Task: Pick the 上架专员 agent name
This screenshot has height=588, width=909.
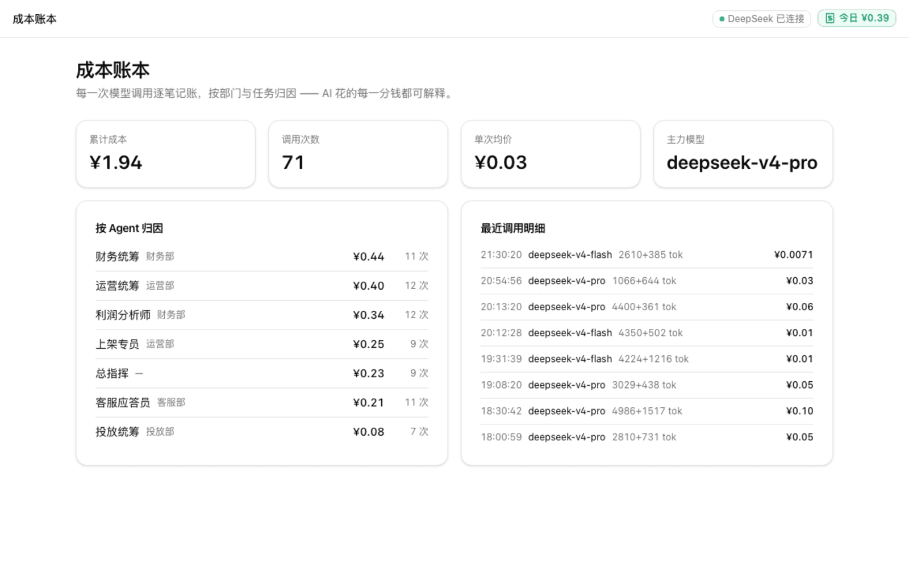Action: (x=117, y=344)
